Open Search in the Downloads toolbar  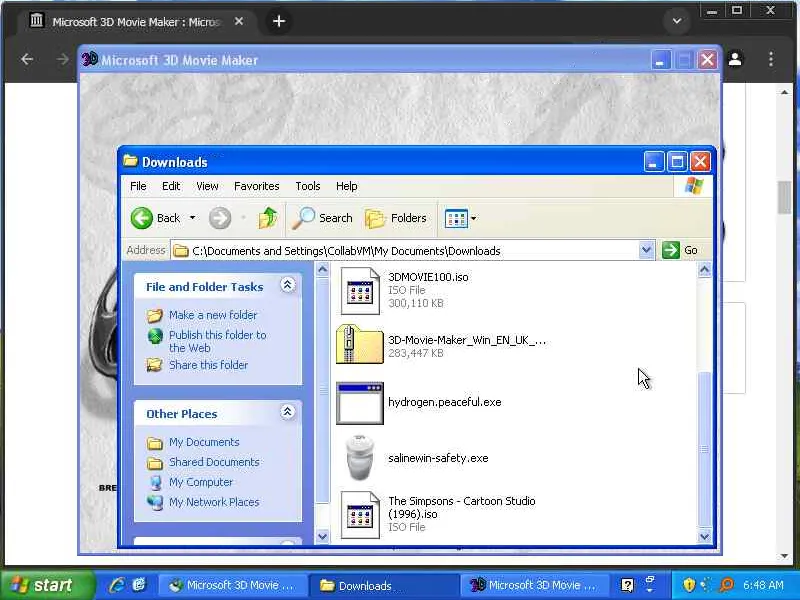(x=322, y=218)
